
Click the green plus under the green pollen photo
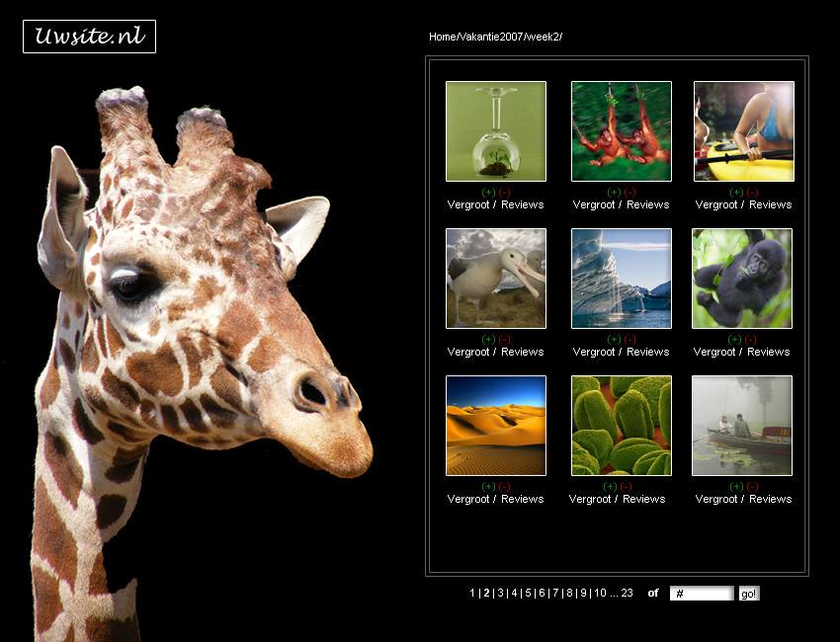[610, 487]
